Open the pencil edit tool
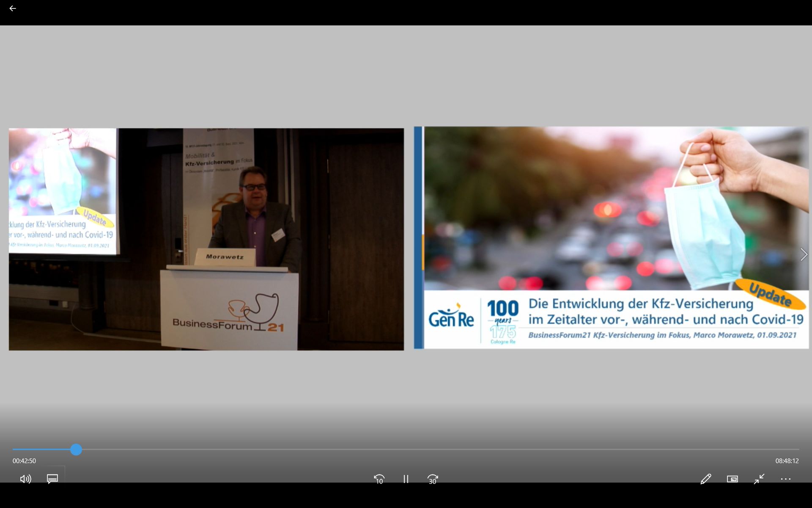The image size is (812, 508). pos(705,479)
